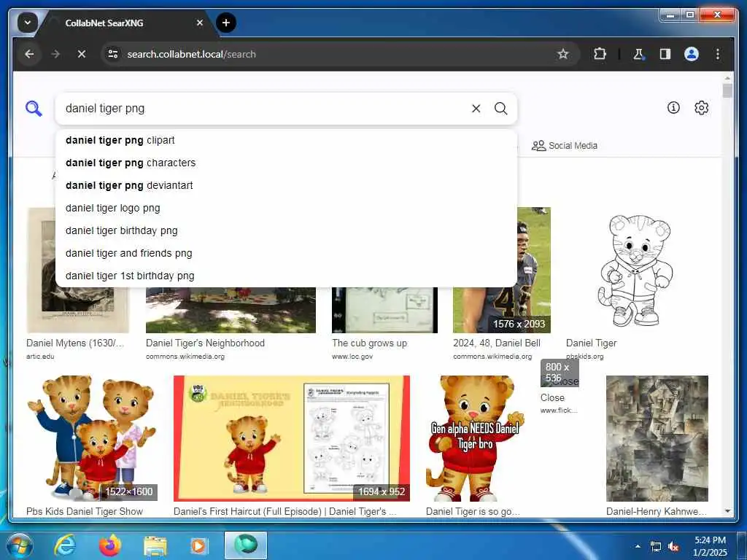This screenshot has width=747, height=560.
Task: Click the SearXNG magnifier logo
Action: (34, 109)
